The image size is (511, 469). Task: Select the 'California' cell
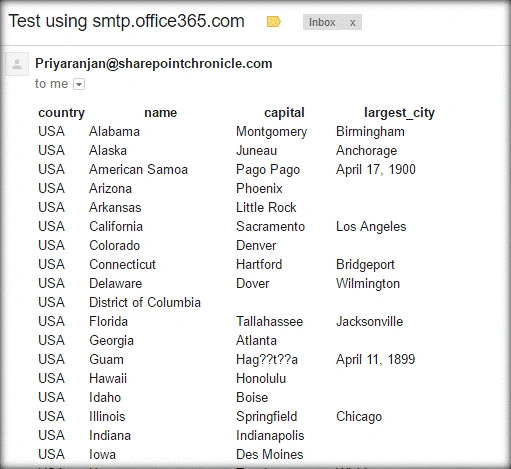116,226
